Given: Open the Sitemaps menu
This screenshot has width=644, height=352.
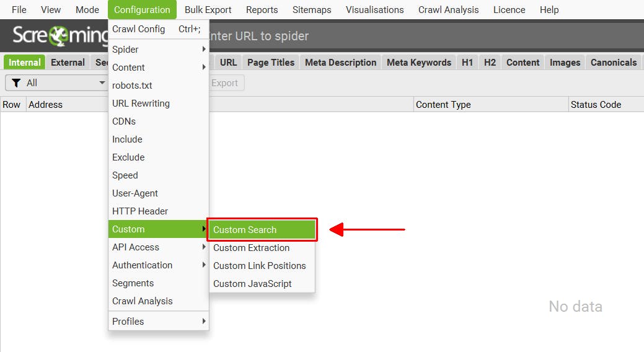Looking at the screenshot, I should pyautogui.click(x=312, y=9).
